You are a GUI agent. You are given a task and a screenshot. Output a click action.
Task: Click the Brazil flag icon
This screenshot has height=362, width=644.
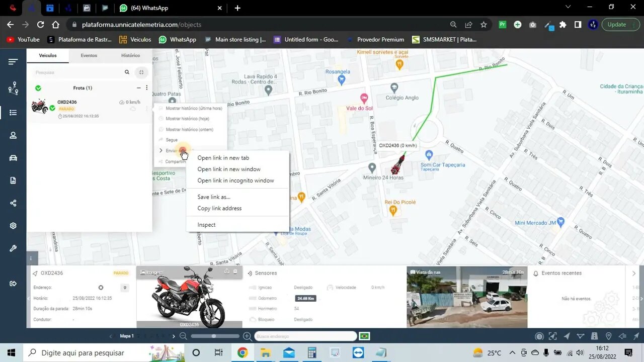pos(364,336)
